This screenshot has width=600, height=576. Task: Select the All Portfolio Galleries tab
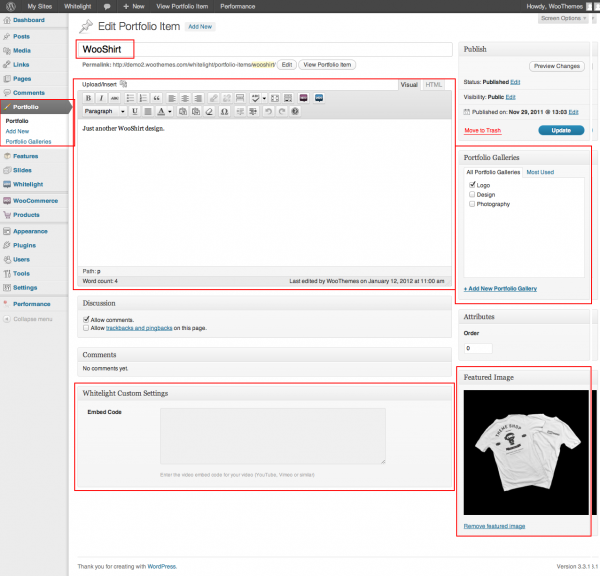[x=493, y=172]
